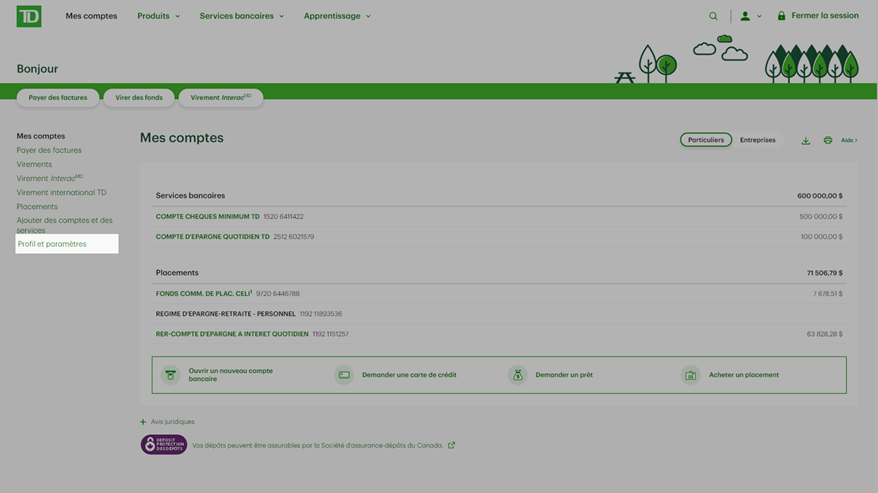Click the lock icon beside Fermer la session

pos(781,16)
